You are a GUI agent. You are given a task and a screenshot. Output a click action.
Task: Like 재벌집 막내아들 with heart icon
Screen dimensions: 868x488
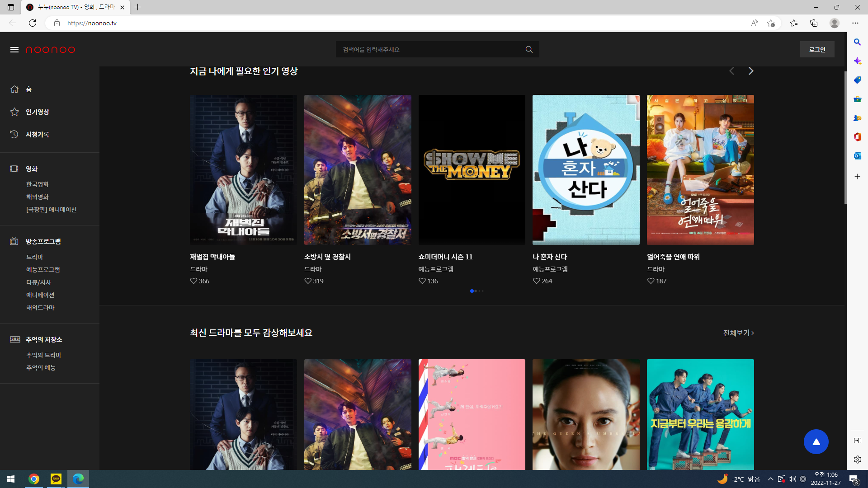193,281
